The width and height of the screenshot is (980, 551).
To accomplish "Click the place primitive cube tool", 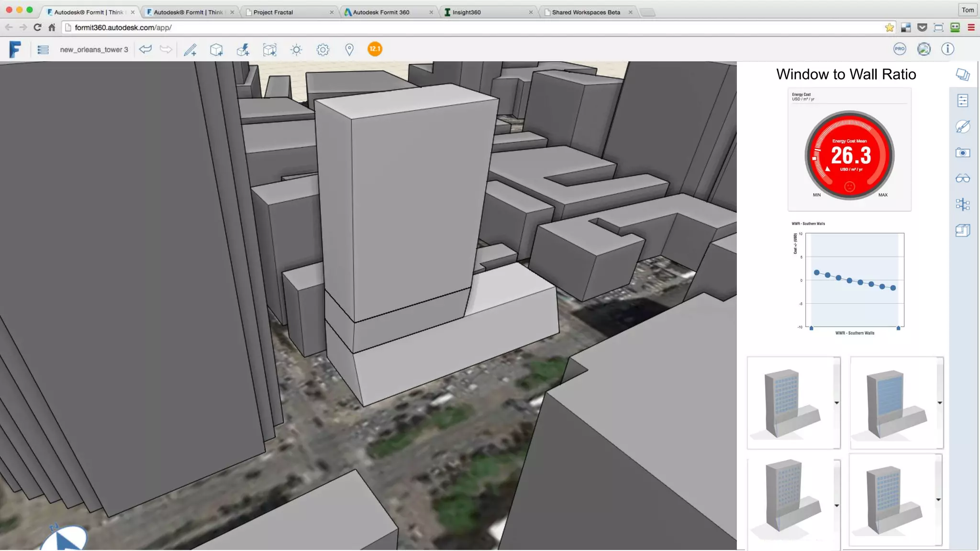I will 216,49.
